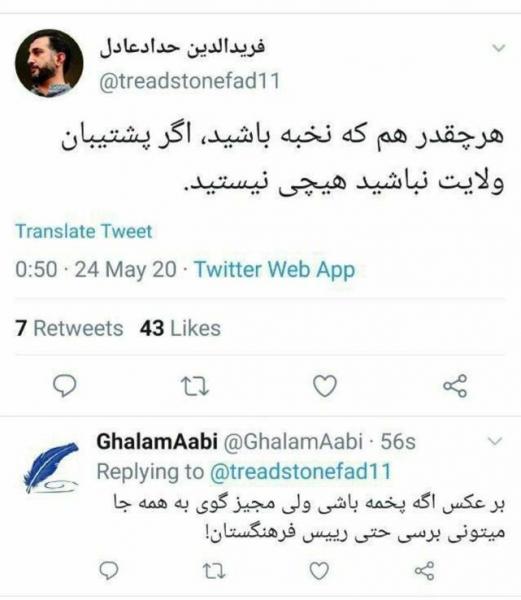
Task: Like the main tweet
Action: (325, 386)
